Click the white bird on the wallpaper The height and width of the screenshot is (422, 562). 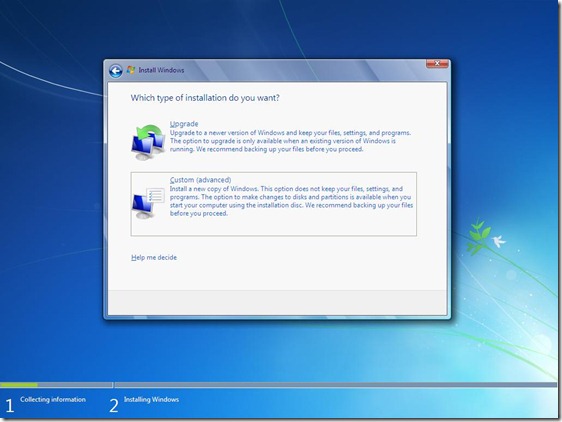pos(498,241)
